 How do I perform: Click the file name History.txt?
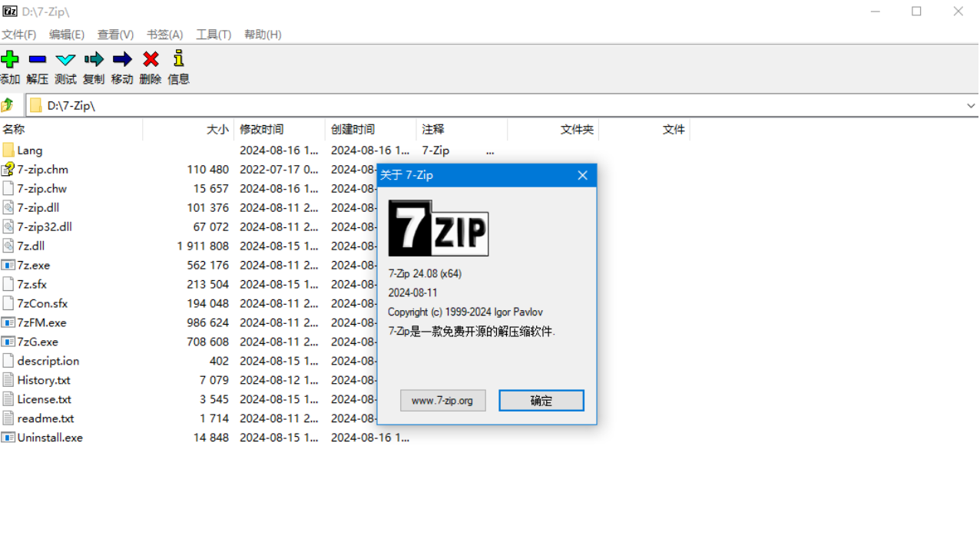click(44, 380)
